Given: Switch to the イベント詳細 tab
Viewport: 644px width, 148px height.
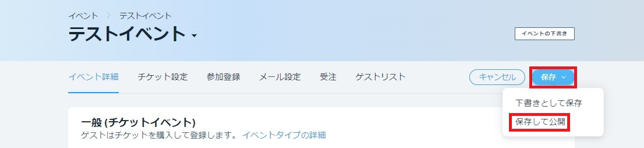Looking at the screenshot, I should pyautogui.click(x=93, y=77).
